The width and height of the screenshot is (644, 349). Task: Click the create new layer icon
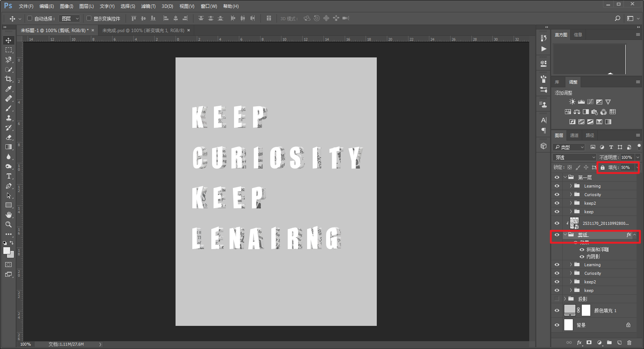pos(619,343)
